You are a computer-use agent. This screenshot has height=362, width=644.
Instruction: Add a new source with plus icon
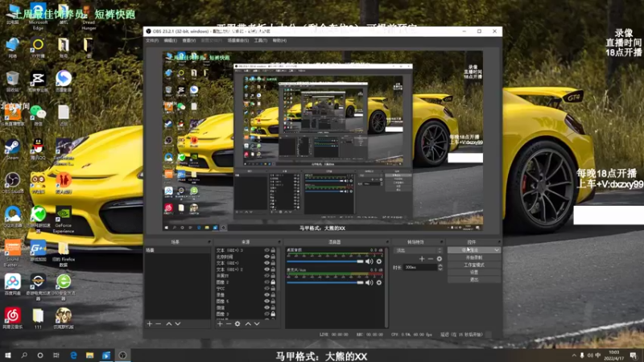(220, 324)
